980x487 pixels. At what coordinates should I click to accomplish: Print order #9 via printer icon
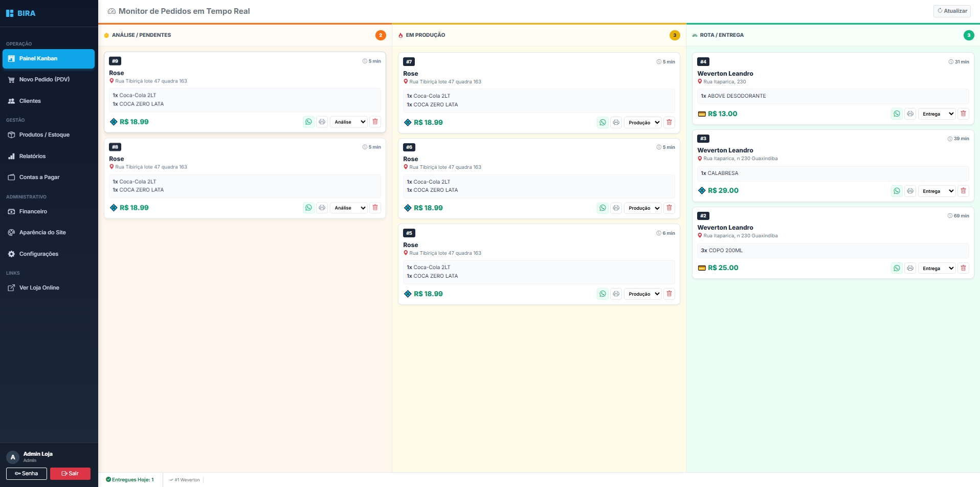(x=322, y=122)
